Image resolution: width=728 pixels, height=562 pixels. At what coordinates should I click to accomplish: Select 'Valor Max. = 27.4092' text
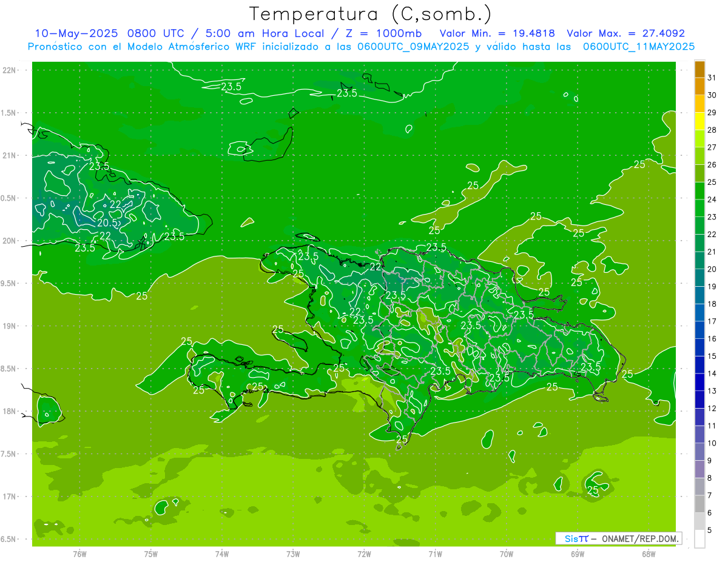coord(625,33)
